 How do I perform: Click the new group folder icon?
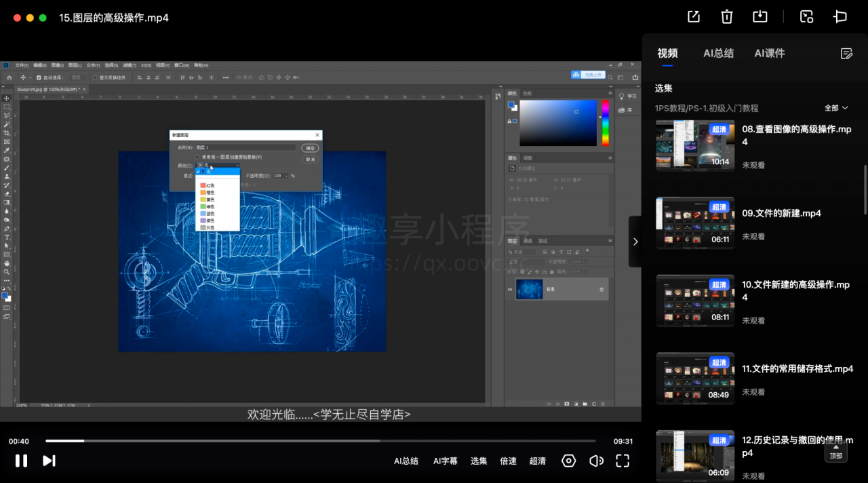585,404
